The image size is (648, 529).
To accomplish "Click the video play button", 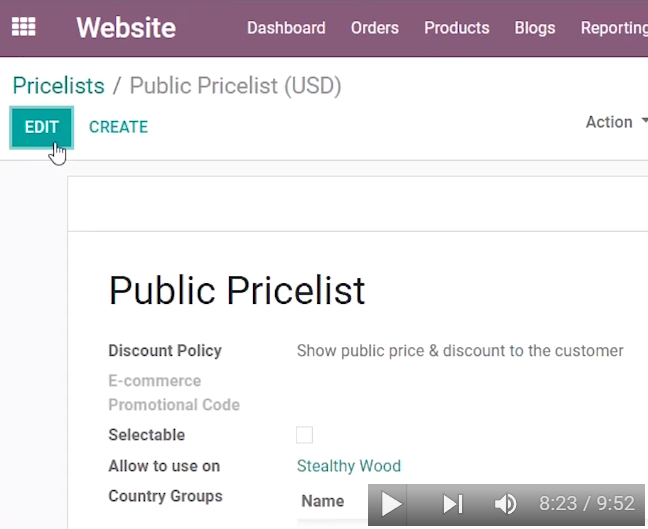I will pos(391,504).
